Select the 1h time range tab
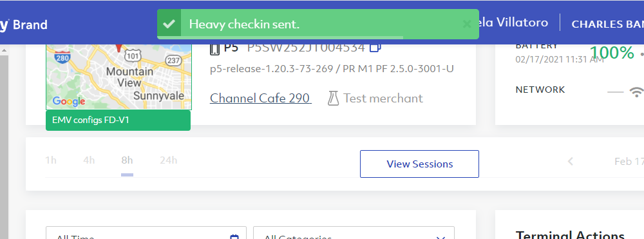Screen dimensions: 644x239 pyautogui.click(x=51, y=160)
